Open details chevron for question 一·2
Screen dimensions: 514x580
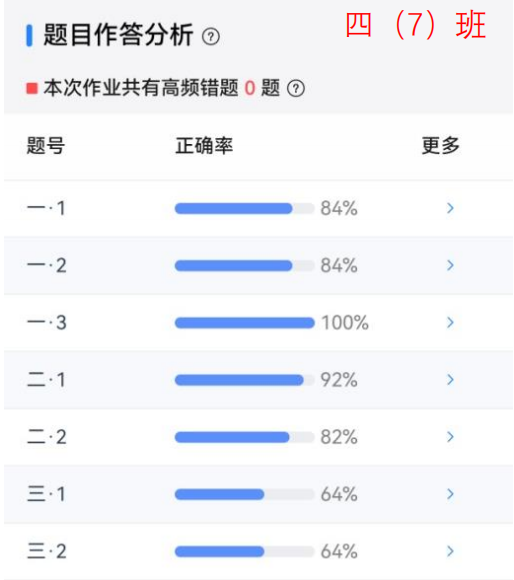click(x=450, y=265)
